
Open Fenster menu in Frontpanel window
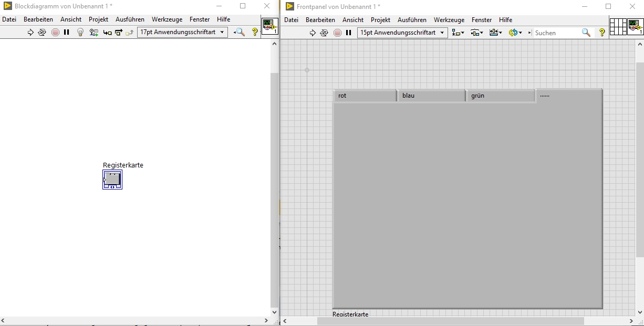(x=482, y=20)
